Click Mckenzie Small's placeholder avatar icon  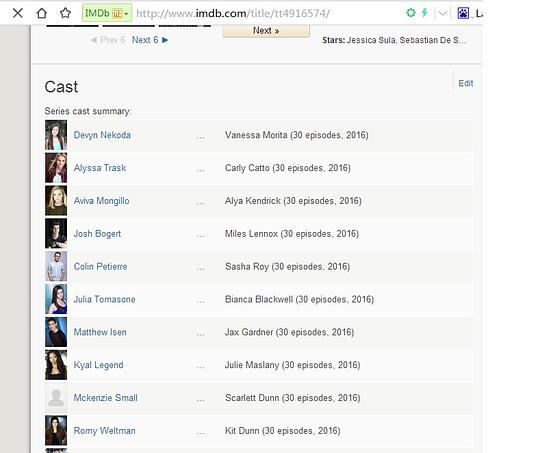[56, 398]
